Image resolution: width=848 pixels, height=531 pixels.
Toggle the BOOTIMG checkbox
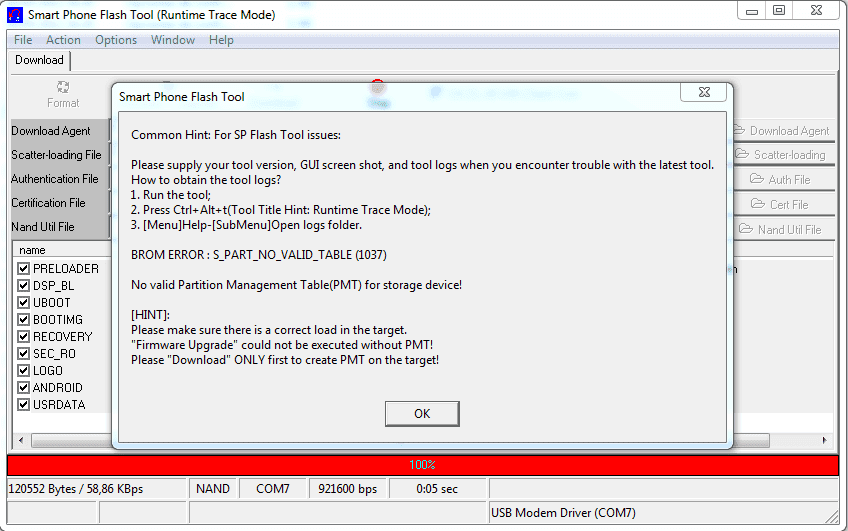[23, 320]
